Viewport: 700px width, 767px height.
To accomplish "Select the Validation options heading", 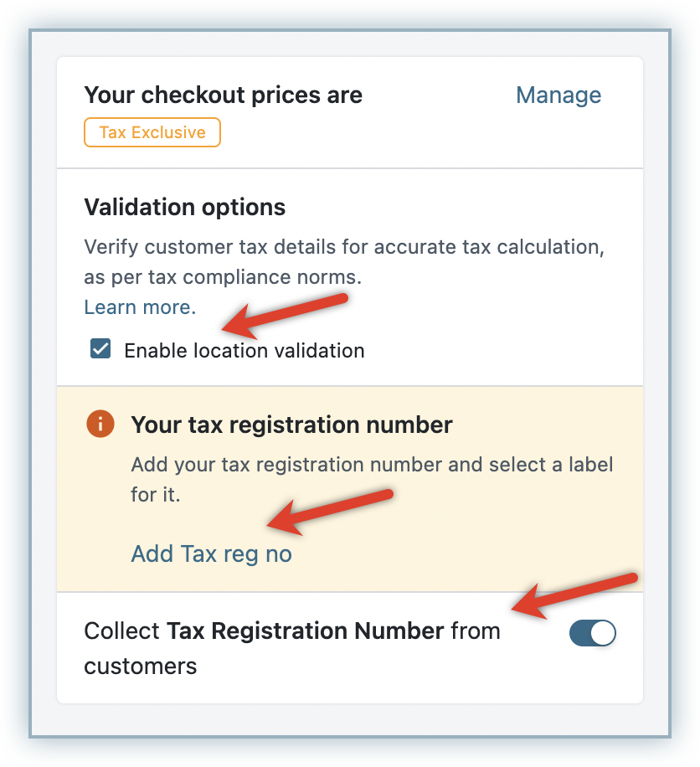I will [x=184, y=207].
